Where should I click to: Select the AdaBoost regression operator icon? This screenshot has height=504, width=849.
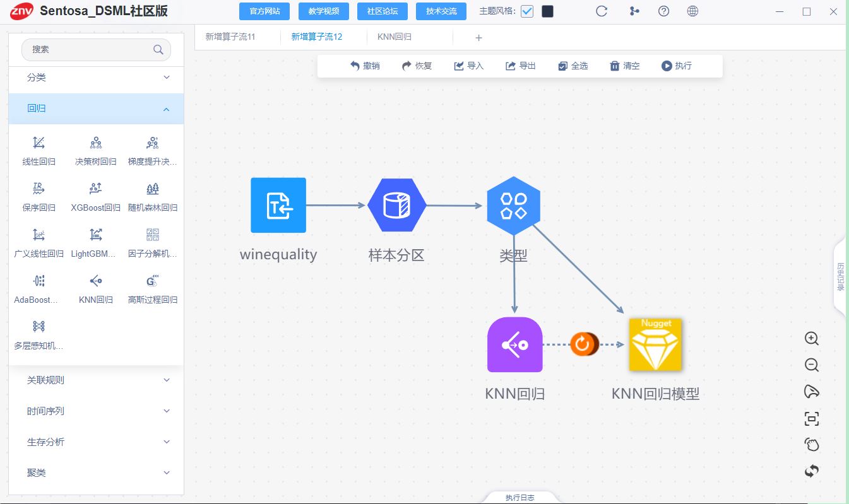pyautogui.click(x=39, y=281)
